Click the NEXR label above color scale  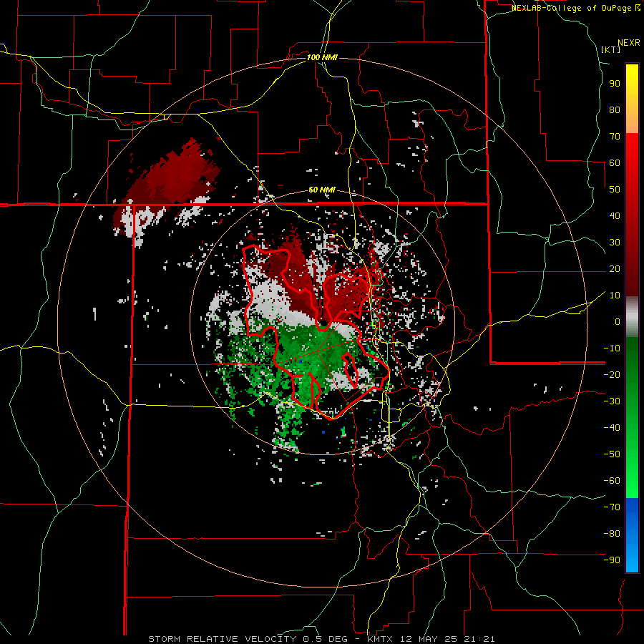pyautogui.click(x=629, y=43)
